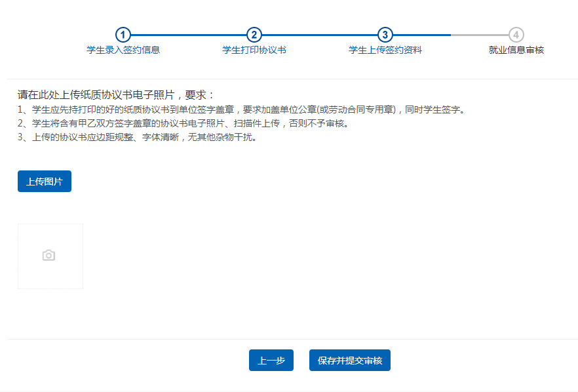
Task: Open the 就业信息审核 step label
Action: click(x=516, y=50)
